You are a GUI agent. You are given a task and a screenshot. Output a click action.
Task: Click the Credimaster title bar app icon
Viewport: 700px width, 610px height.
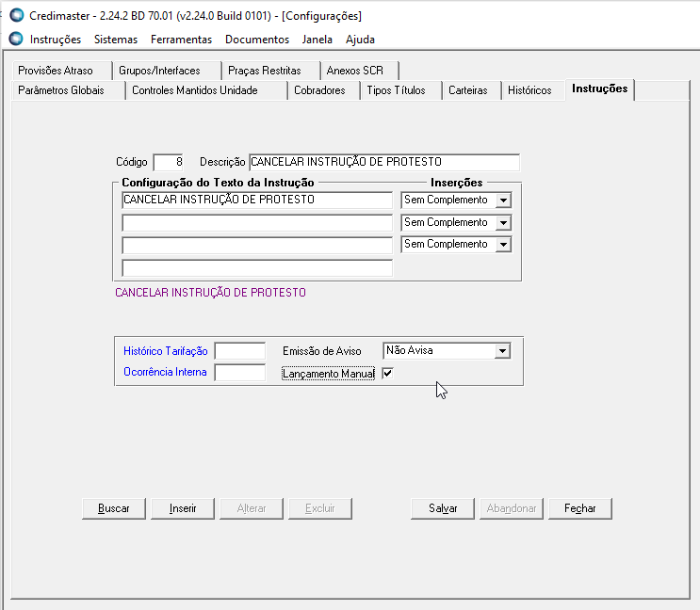coord(17,15)
